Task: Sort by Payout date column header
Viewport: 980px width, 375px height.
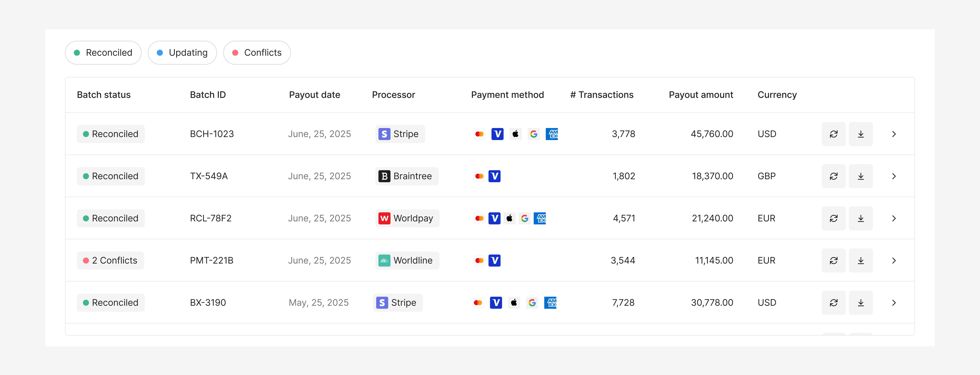Action: click(314, 95)
